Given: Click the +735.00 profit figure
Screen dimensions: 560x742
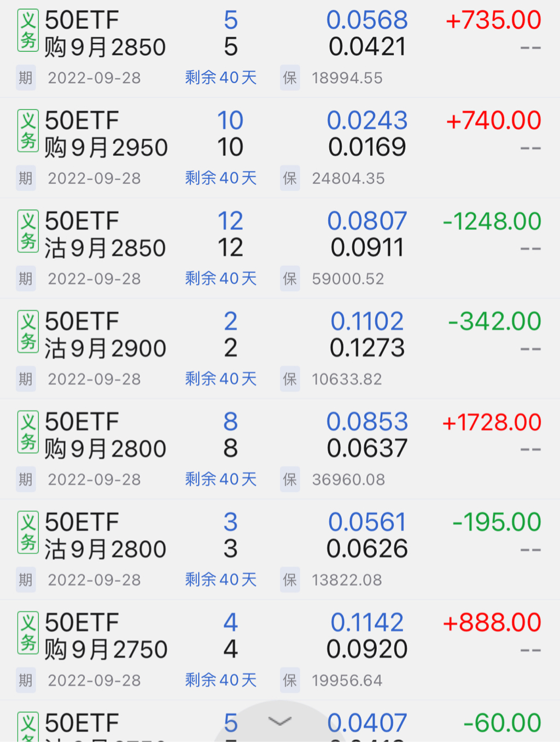Looking at the screenshot, I should 493,20.
